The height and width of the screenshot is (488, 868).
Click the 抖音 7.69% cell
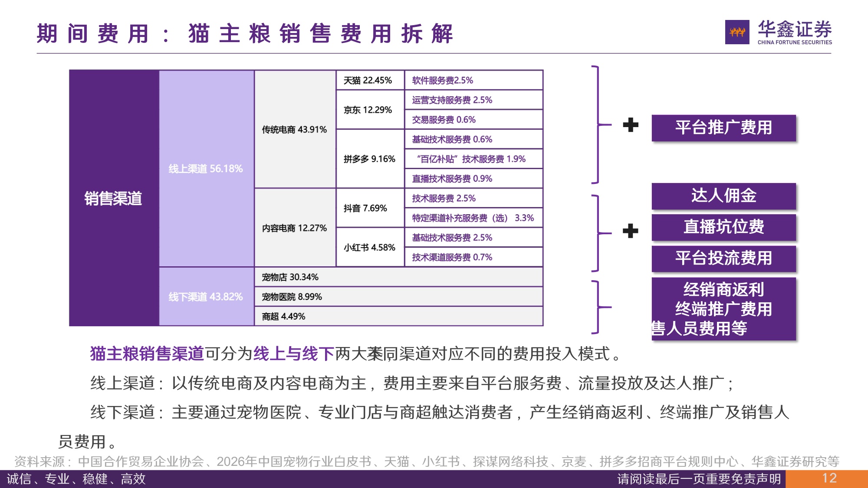click(370, 208)
